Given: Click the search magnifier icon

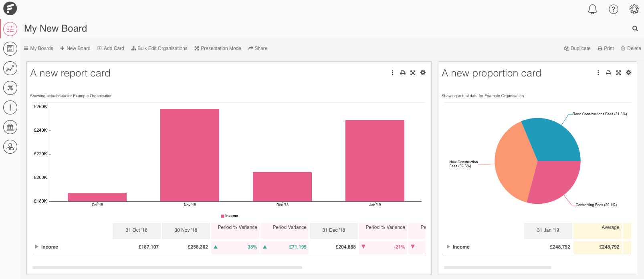Looking at the screenshot, I should tap(635, 28).
